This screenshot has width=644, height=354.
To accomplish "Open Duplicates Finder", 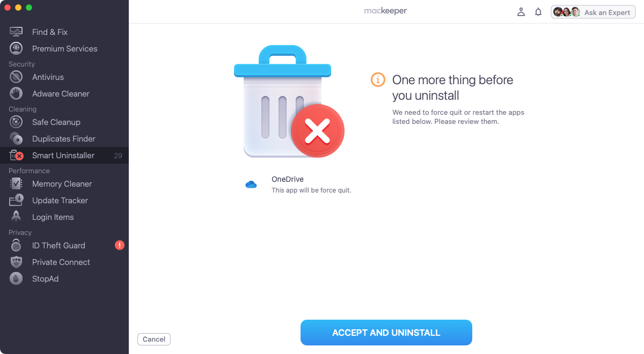I will coord(62,138).
